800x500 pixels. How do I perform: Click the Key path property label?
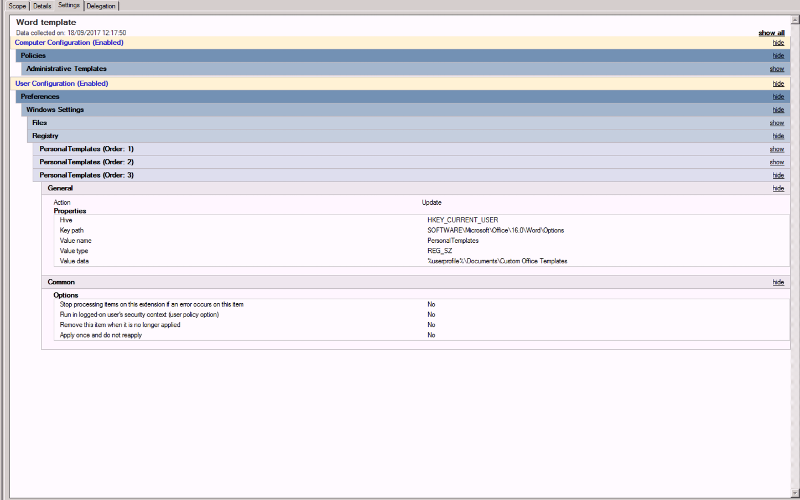point(72,231)
